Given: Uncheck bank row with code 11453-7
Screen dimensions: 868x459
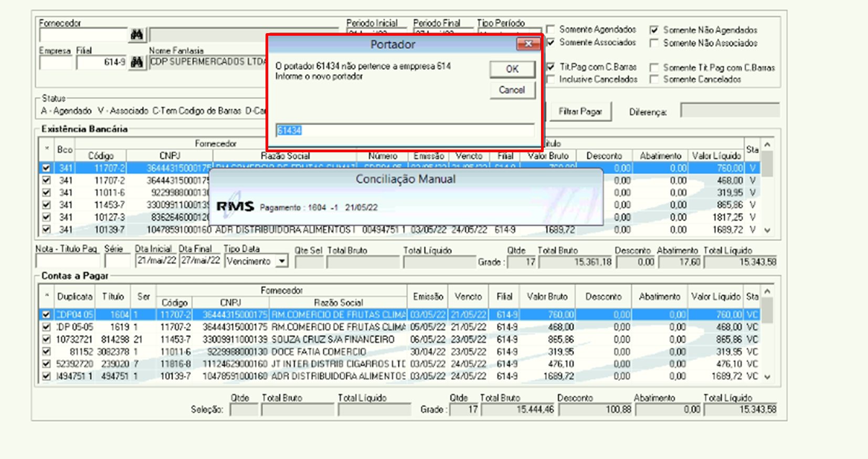Looking at the screenshot, I should 46,205.
